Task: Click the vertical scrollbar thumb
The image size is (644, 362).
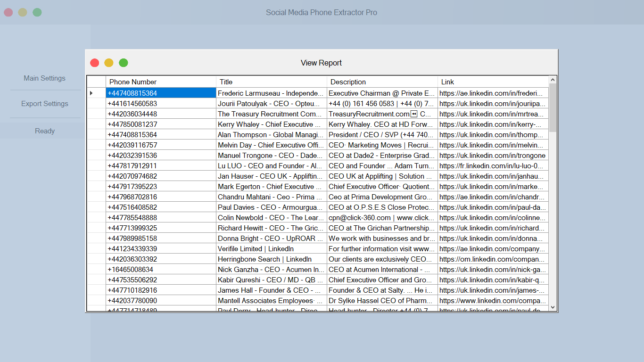Action: [553, 107]
